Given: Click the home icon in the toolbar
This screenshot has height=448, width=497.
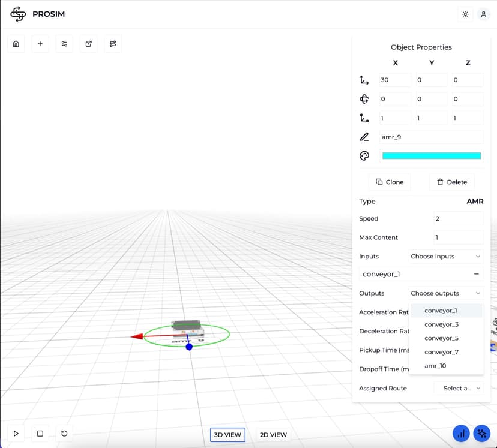Looking at the screenshot, I should point(16,43).
